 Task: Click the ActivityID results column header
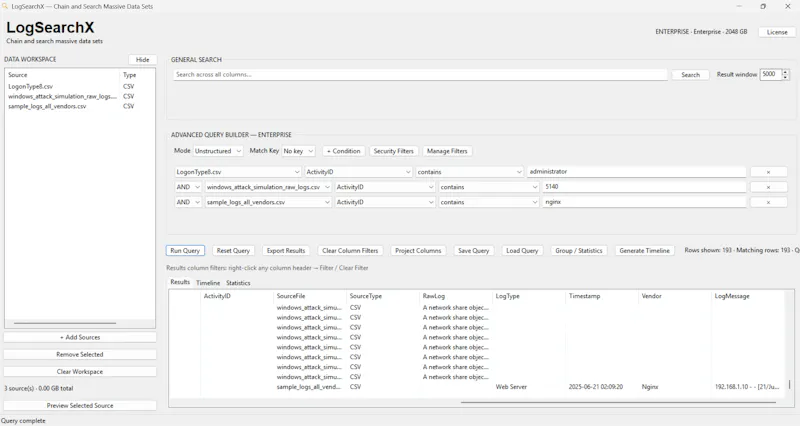237,296
